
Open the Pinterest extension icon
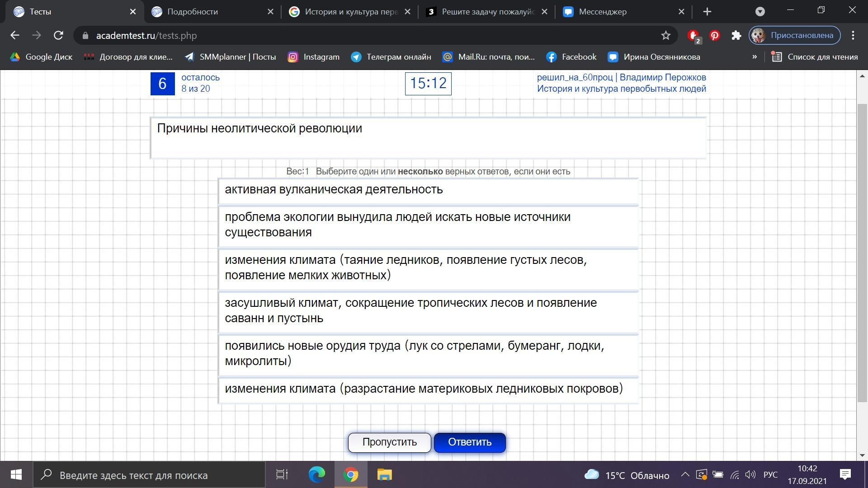[x=715, y=35]
